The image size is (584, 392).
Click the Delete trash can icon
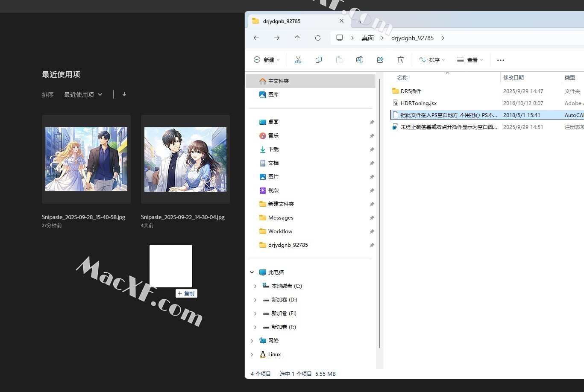(401, 60)
